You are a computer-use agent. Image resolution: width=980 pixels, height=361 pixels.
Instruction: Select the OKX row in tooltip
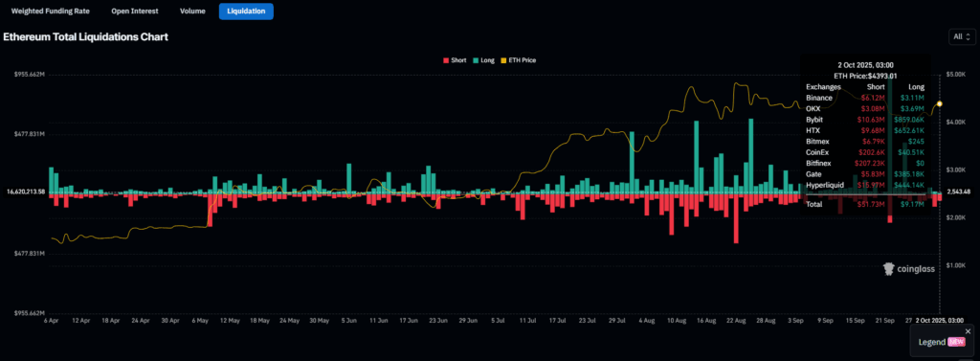(865, 109)
